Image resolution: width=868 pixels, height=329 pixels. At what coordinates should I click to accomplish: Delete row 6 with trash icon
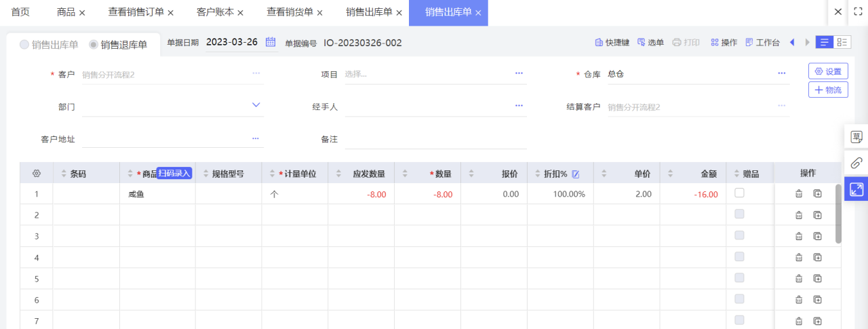click(x=799, y=300)
